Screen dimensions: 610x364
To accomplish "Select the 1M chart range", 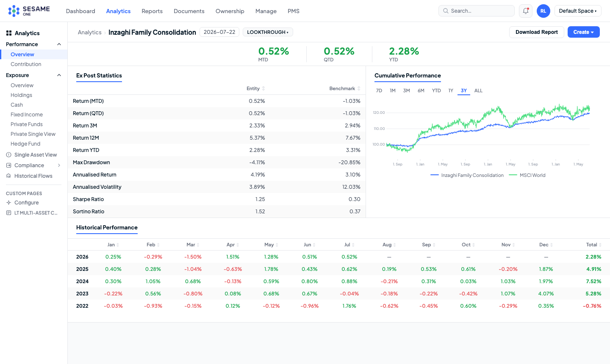I will coord(393,91).
